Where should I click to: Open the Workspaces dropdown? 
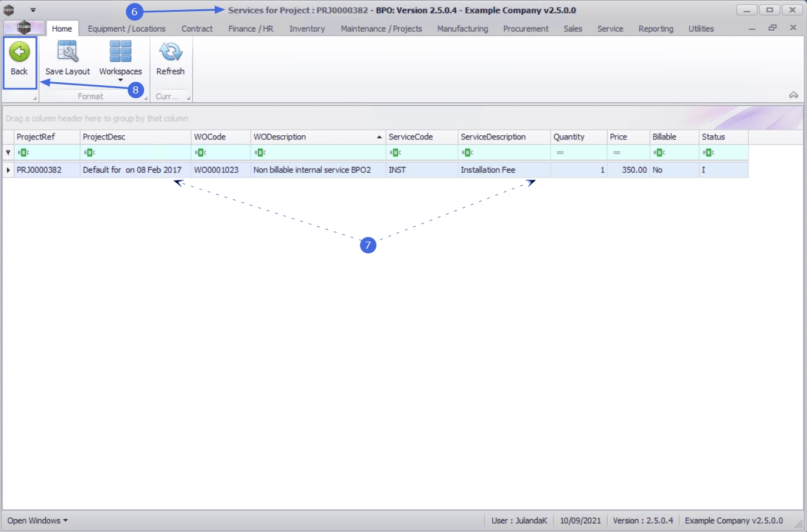pos(121,62)
